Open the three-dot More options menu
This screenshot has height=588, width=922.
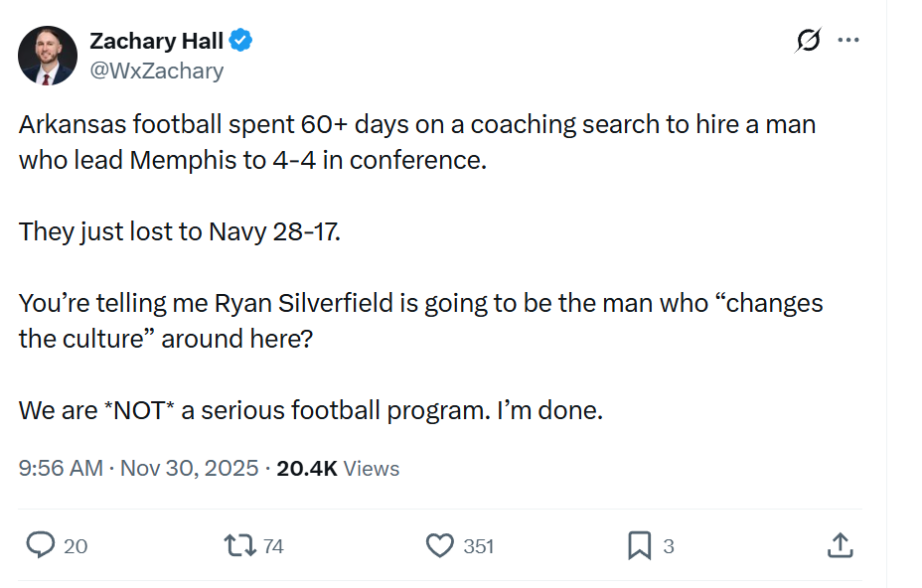pos(847,41)
